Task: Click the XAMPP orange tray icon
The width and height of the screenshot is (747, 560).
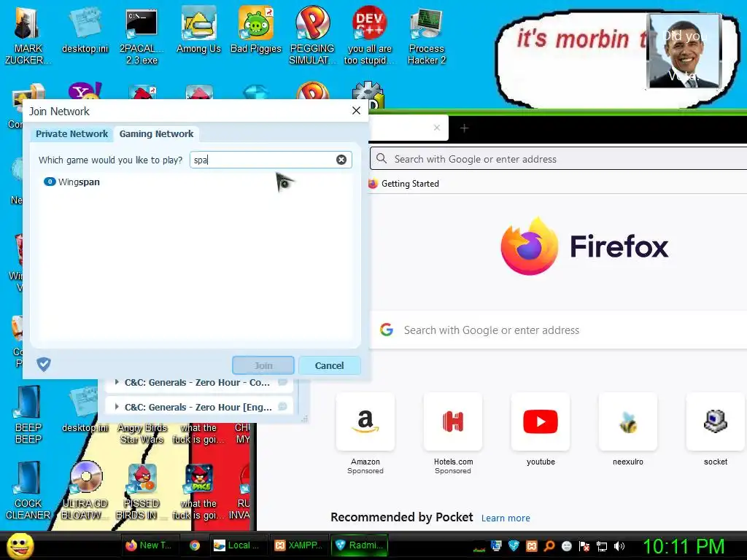Action: [x=532, y=545]
